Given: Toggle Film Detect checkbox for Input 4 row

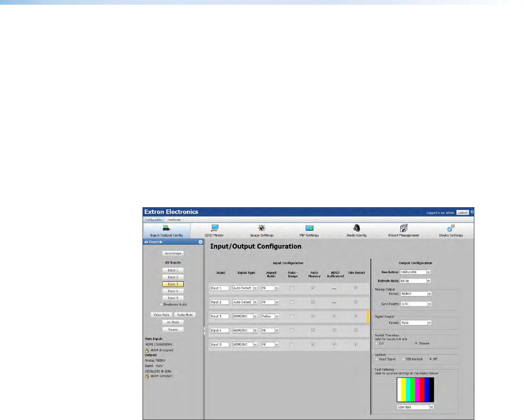Looking at the screenshot, I should point(356,330).
